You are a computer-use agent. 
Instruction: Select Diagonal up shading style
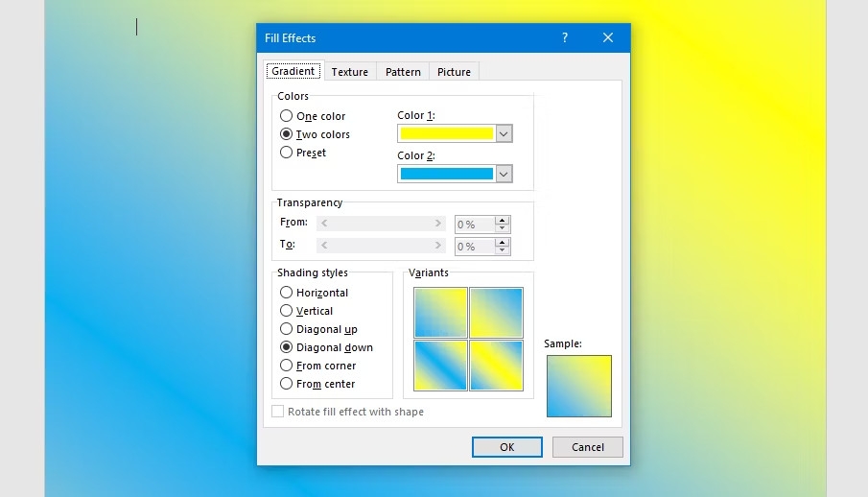(318, 329)
